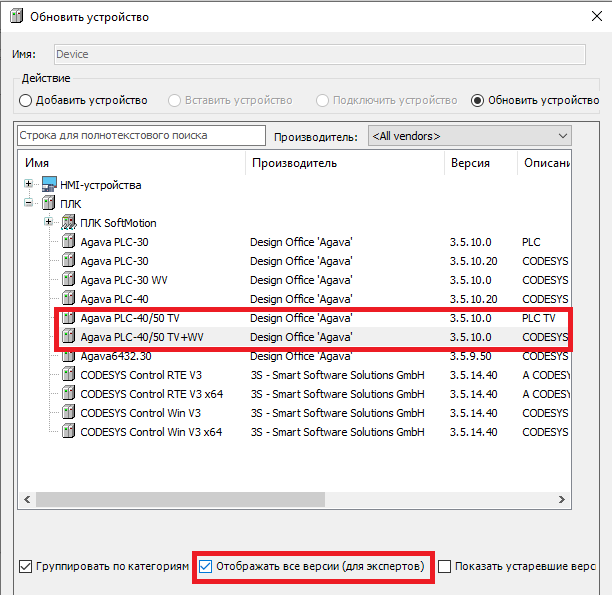This screenshot has width=612, height=595.
Task: Click the CODESYS Control RTE V3 icon
Action: tap(69, 374)
